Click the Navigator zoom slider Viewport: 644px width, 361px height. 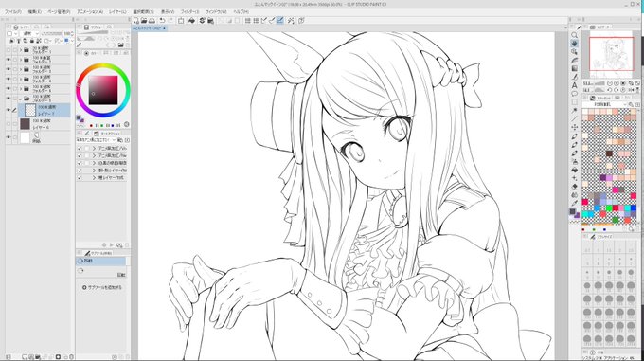click(599, 83)
